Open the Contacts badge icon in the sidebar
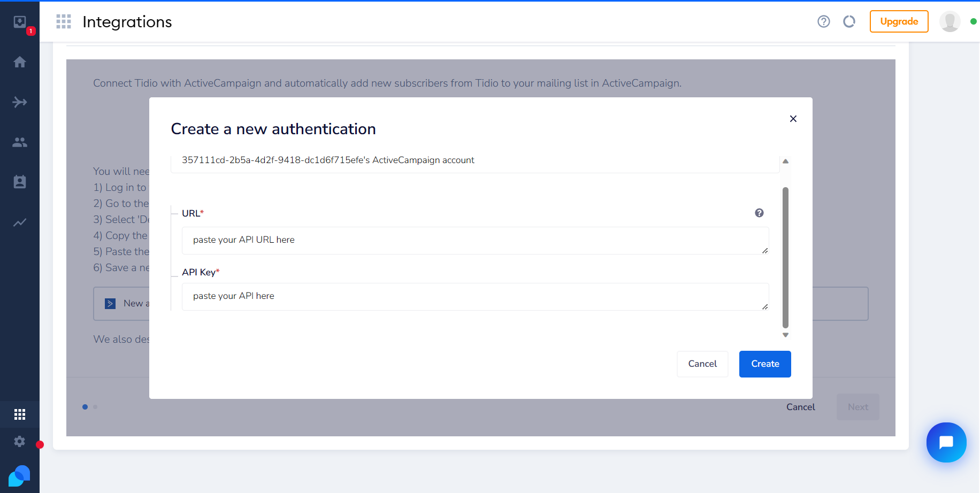 point(20,182)
